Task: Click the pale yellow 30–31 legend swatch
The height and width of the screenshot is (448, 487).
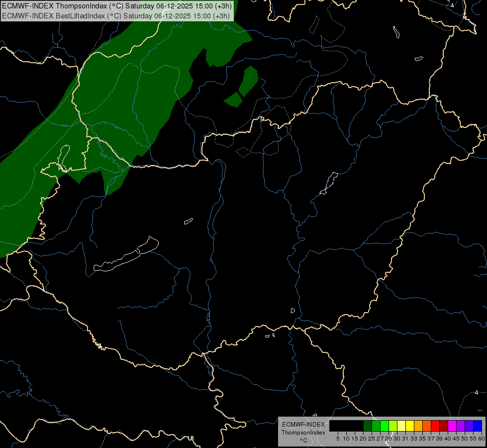Action: 401,426
